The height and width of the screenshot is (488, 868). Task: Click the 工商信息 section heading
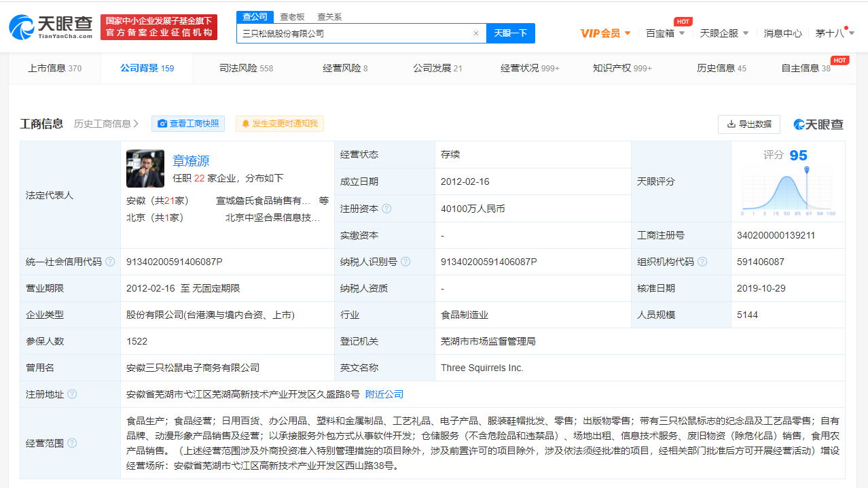pos(42,124)
